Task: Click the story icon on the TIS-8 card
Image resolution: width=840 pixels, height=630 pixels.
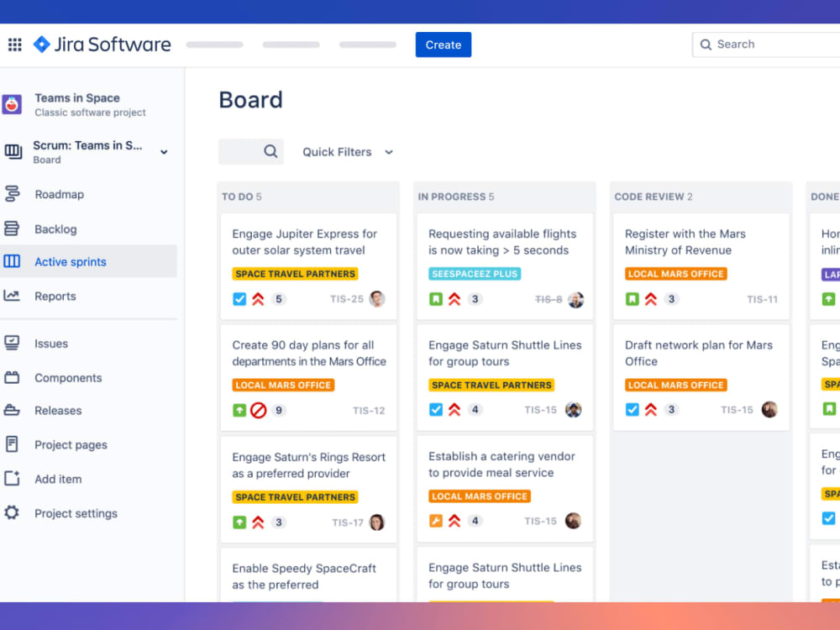Action: 436,298
